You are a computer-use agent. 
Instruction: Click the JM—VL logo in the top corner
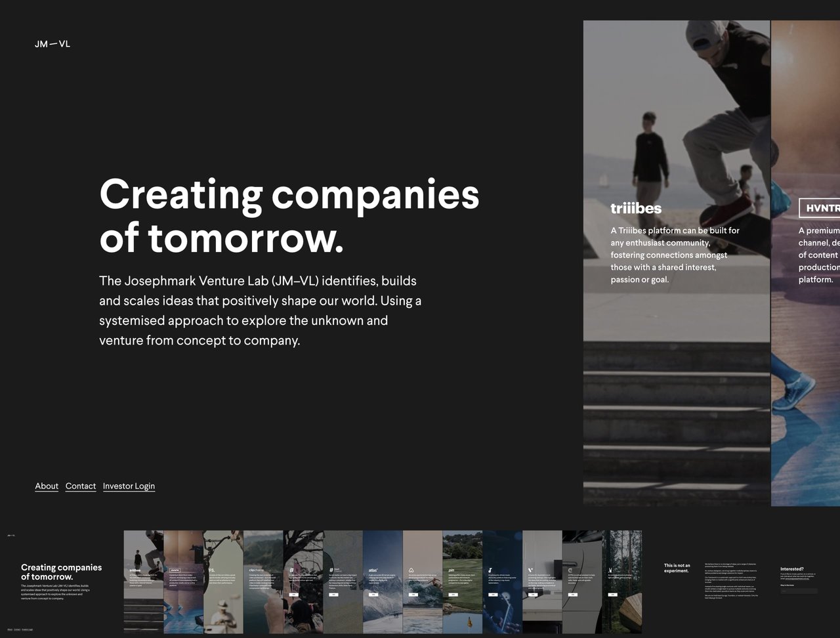click(52, 44)
